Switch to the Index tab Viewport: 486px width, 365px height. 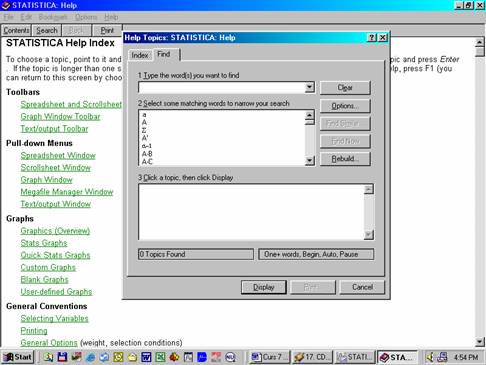pyautogui.click(x=140, y=55)
